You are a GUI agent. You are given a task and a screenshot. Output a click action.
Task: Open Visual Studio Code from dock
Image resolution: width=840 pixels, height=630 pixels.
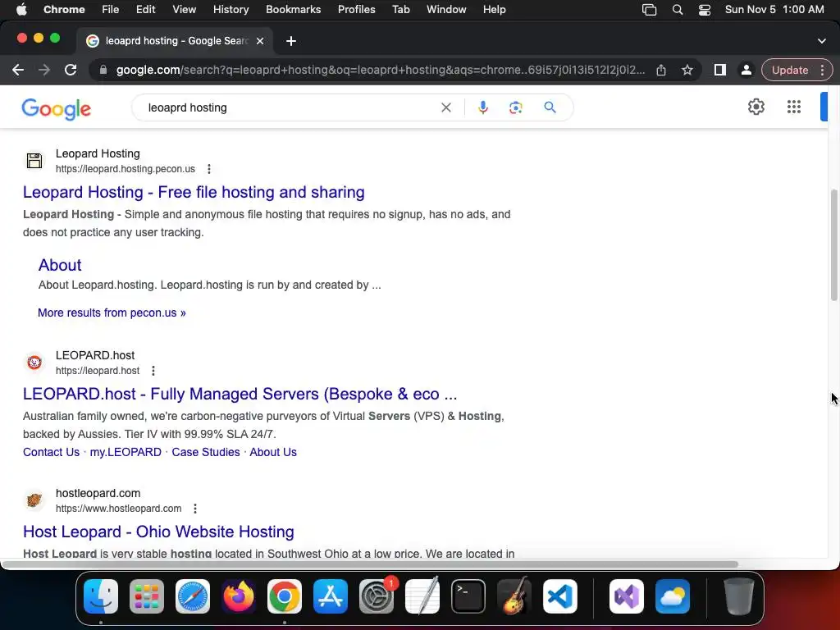coord(559,596)
